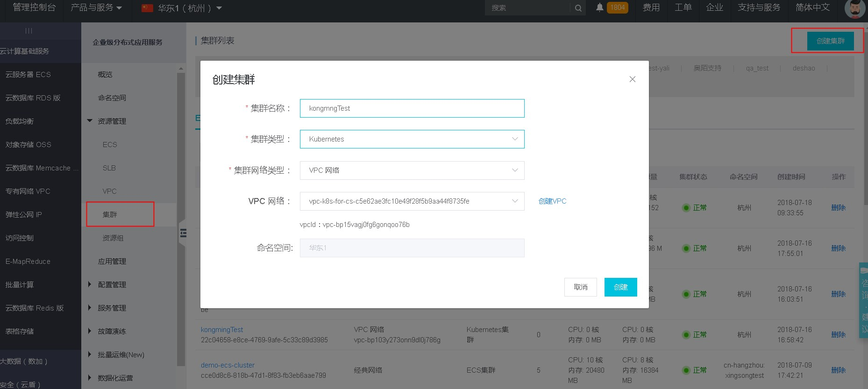This screenshot has height=389, width=868.
Task: Click the China flag region icon
Action: tap(147, 8)
